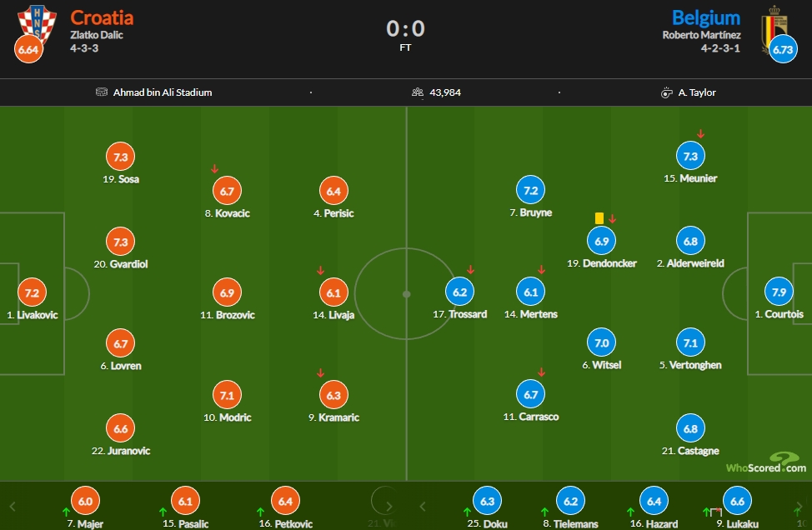
Task: Click Dendoncker's yellow card icon
Action: (x=599, y=218)
